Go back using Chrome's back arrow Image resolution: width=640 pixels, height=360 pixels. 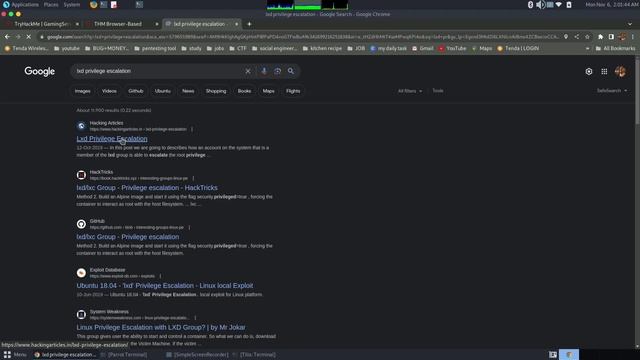click(7, 37)
